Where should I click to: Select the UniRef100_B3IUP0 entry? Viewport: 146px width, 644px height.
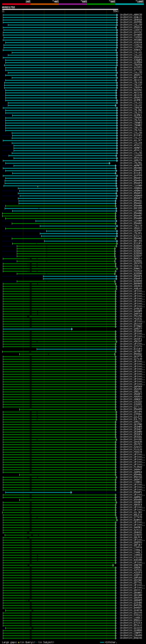pos(131,135)
